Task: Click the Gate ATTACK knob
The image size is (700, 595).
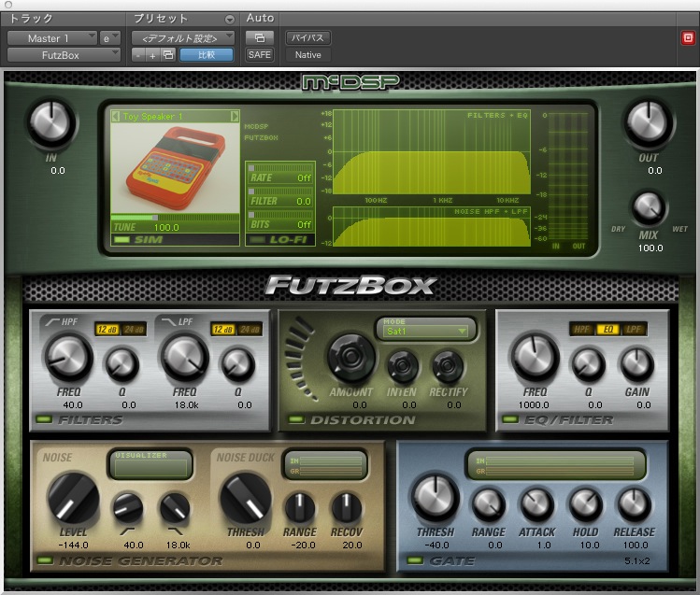Action: 537,505
